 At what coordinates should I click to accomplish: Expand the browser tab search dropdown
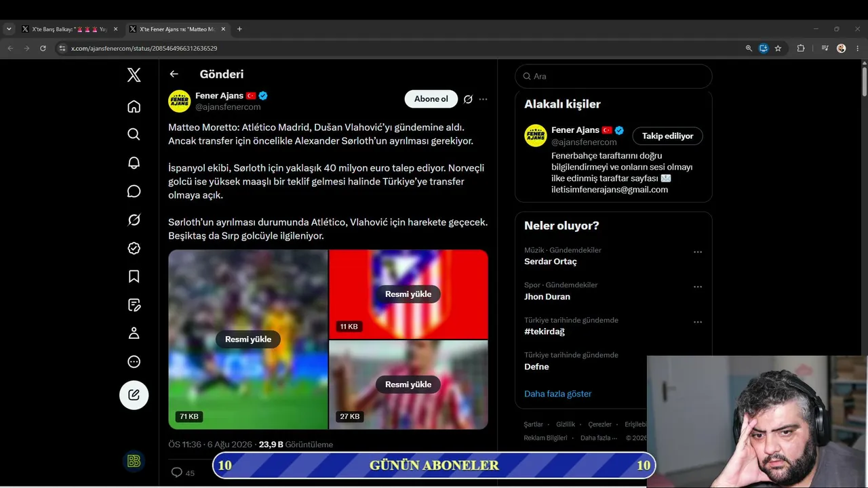tap(9, 29)
